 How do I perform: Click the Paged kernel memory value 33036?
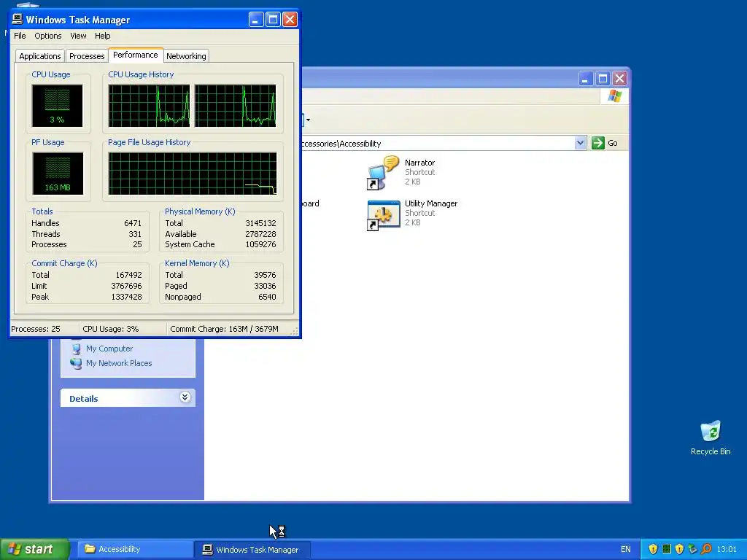pyautogui.click(x=265, y=286)
